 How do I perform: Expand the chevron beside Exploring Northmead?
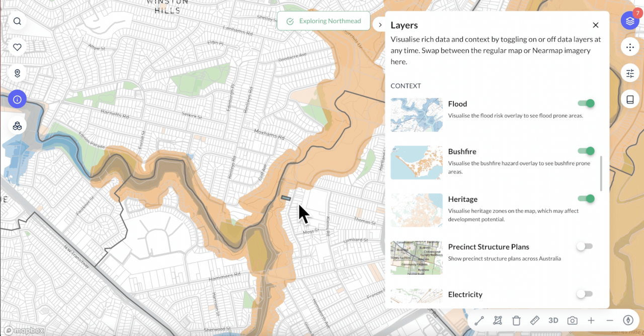381,23
